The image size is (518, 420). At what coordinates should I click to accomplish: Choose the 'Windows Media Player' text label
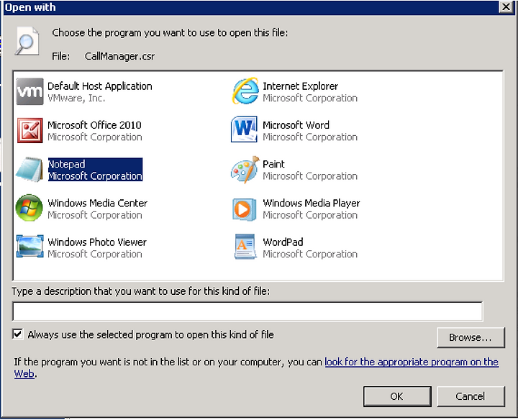coord(312,203)
